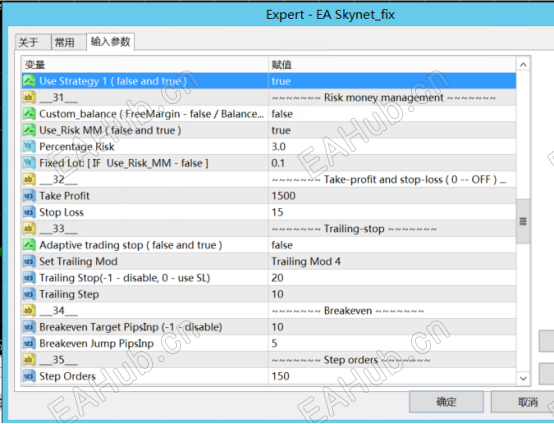
Task: Select the Use_Risk MM label text
Action: (110, 130)
